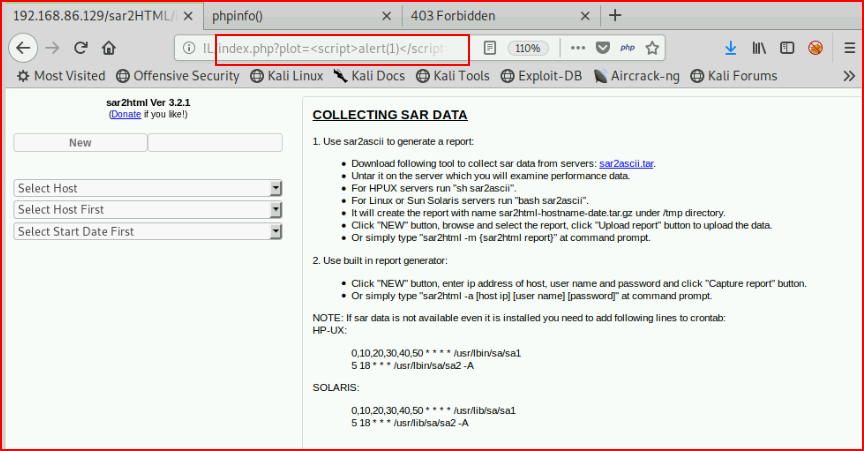Click the blank button beside New
The image size is (864, 451).
click(x=215, y=143)
